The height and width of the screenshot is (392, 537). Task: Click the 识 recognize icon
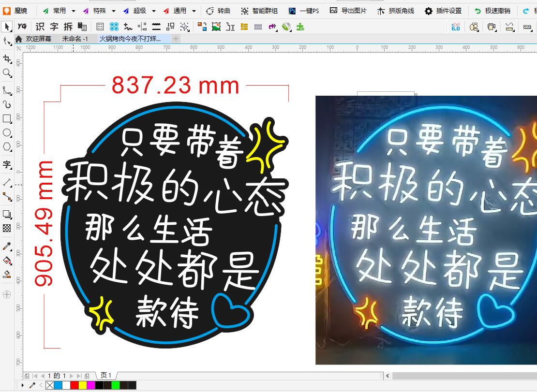tap(40, 27)
